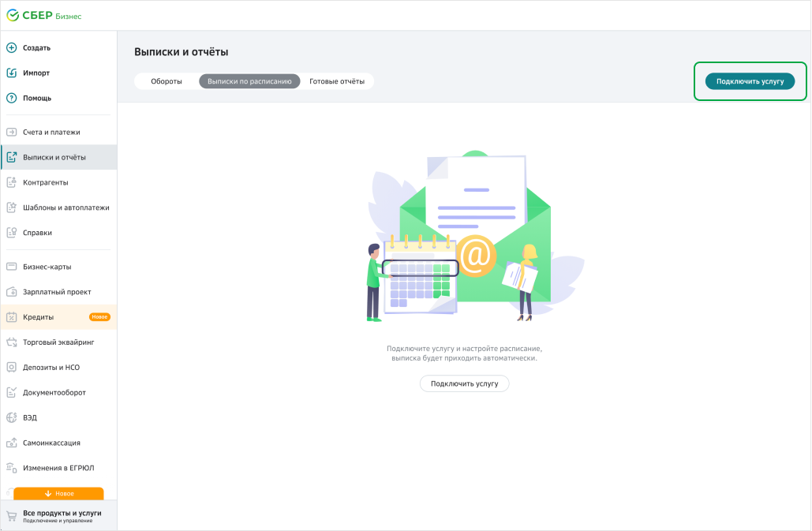Open Accounts and payments icon
This screenshot has width=812, height=531.
pos(12,132)
